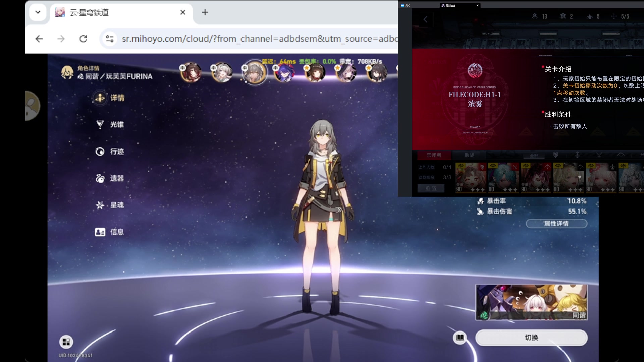Reload the cloud game page
Viewport: 644px width, 362px height.
(x=83, y=39)
